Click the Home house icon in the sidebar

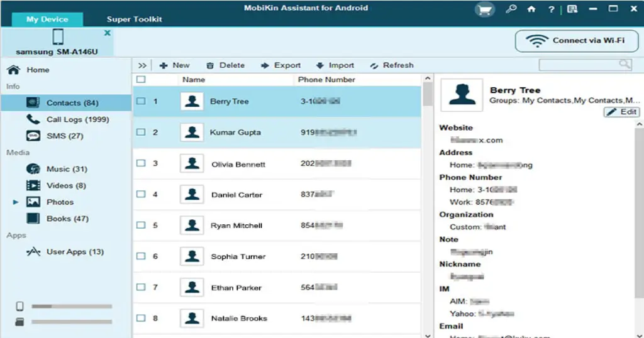pyautogui.click(x=14, y=70)
